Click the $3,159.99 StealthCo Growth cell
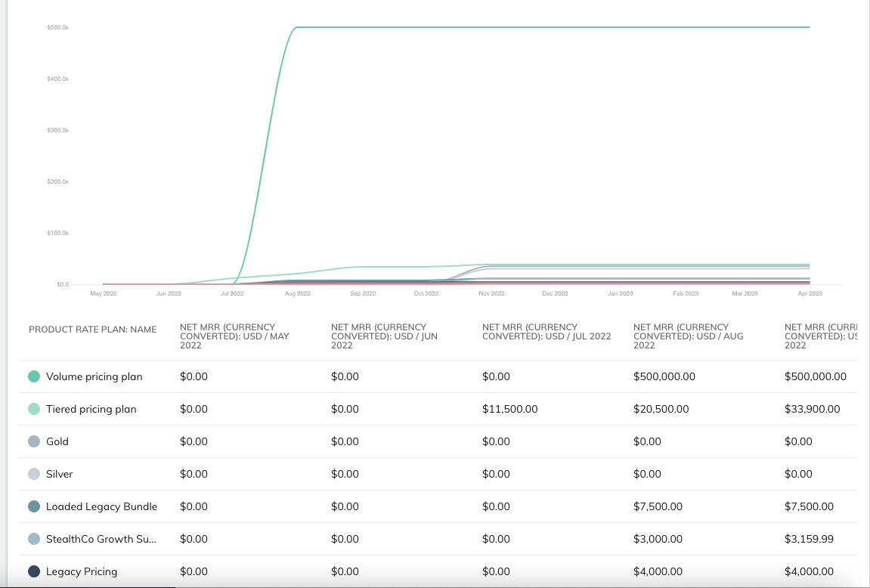 point(809,539)
